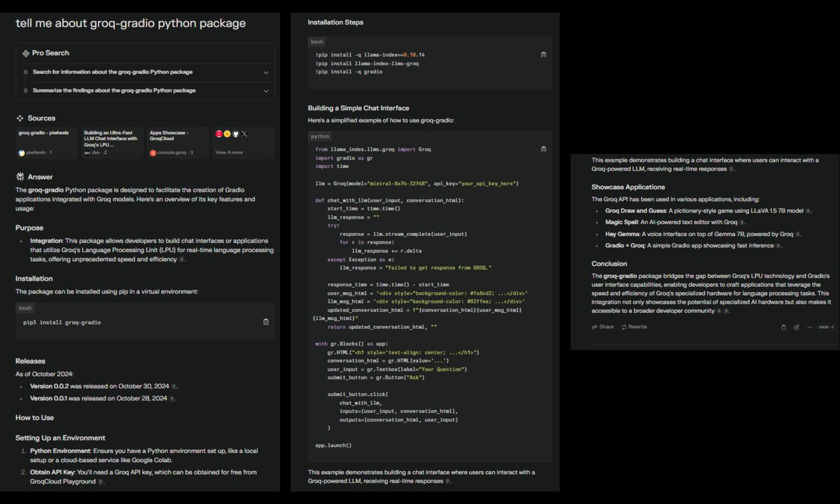Screen dimensions: 840x504
Task: Click the piwheels favicon in the first source
Action: coord(22,153)
